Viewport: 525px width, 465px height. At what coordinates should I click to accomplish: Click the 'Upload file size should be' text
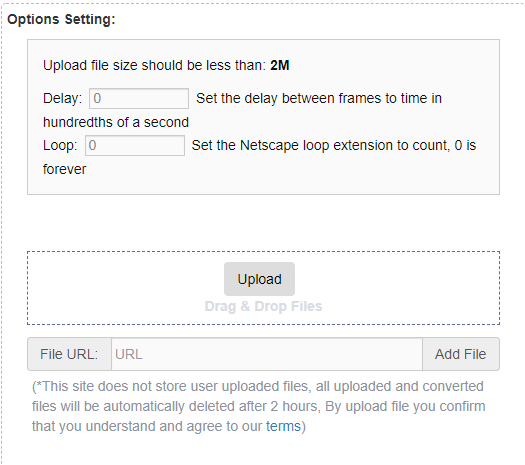click(x=154, y=65)
